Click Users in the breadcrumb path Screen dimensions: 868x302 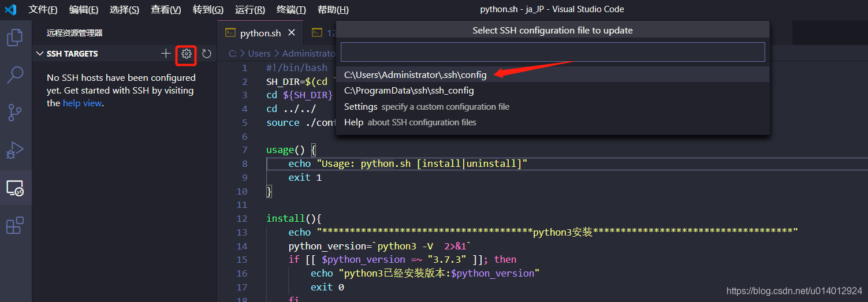point(259,53)
